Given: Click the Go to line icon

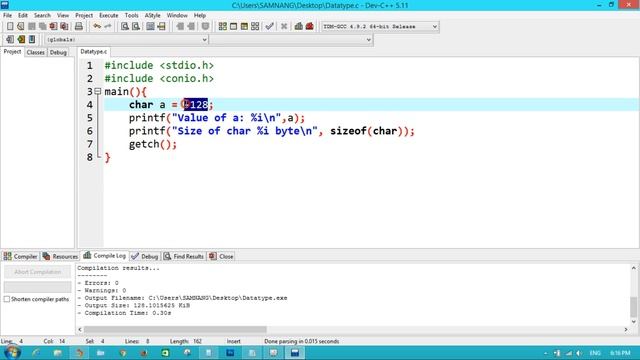Looking at the screenshot, I should point(161,26).
